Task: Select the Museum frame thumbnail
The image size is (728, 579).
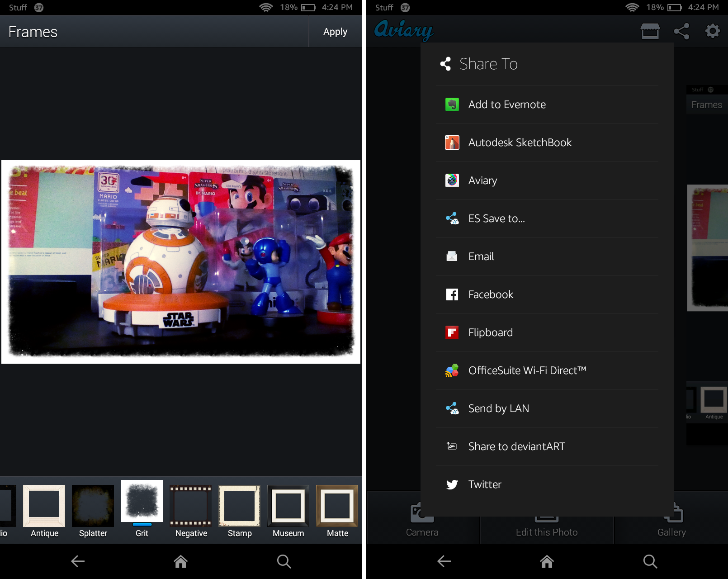Action: pos(288,506)
